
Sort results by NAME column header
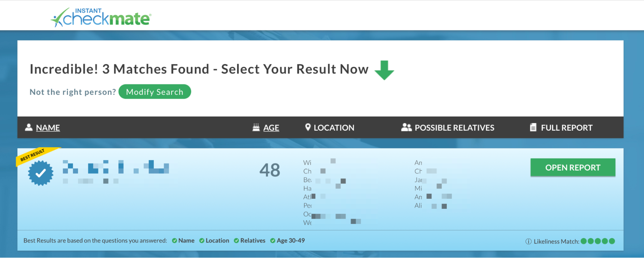pos(48,128)
